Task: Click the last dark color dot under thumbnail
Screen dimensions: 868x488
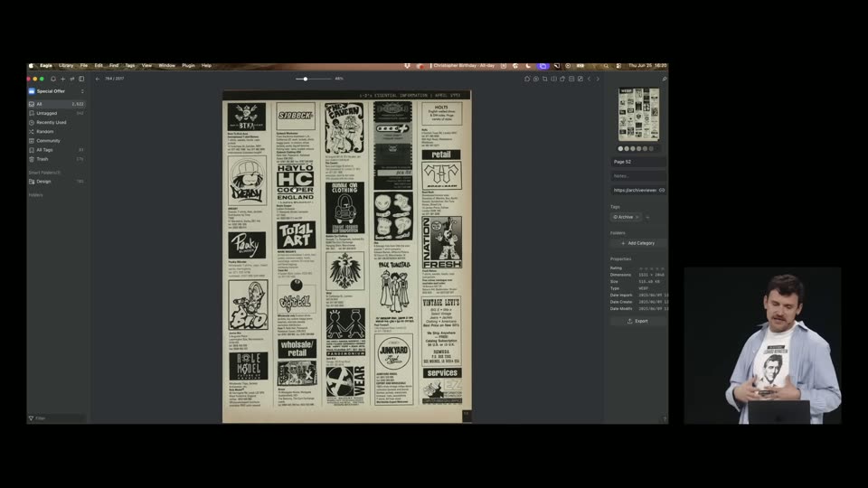Action: (x=657, y=148)
